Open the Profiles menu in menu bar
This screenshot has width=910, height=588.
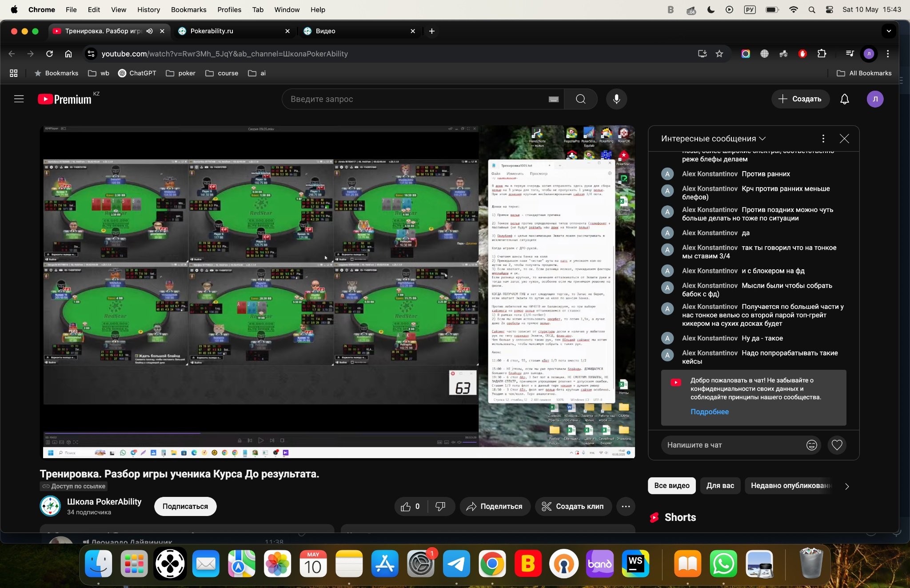click(x=229, y=9)
